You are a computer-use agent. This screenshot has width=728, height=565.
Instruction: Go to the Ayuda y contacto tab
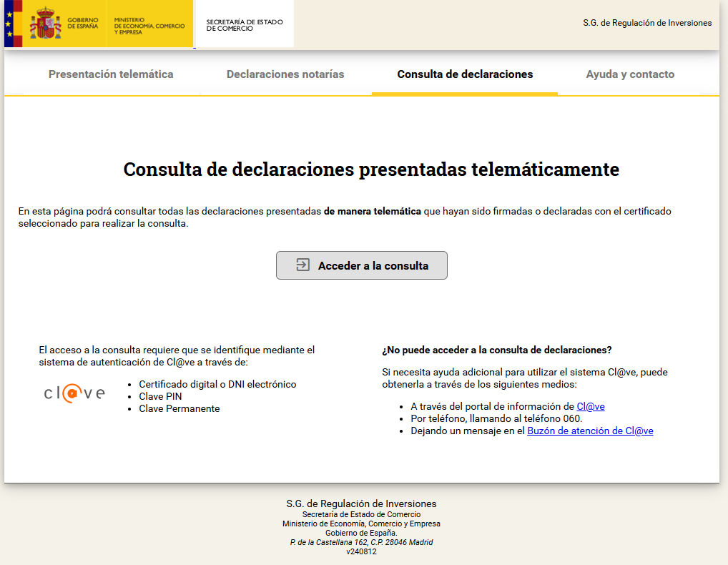pyautogui.click(x=630, y=74)
